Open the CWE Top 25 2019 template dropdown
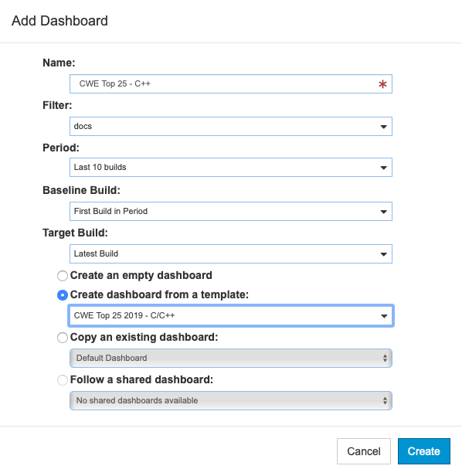Image resolution: width=462 pixels, height=476 pixels. point(231,316)
